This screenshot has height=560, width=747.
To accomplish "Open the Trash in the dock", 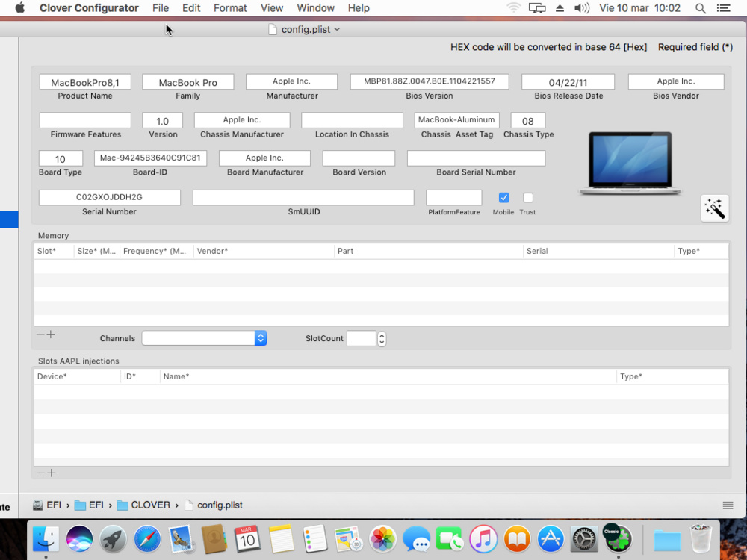I will coord(701,538).
